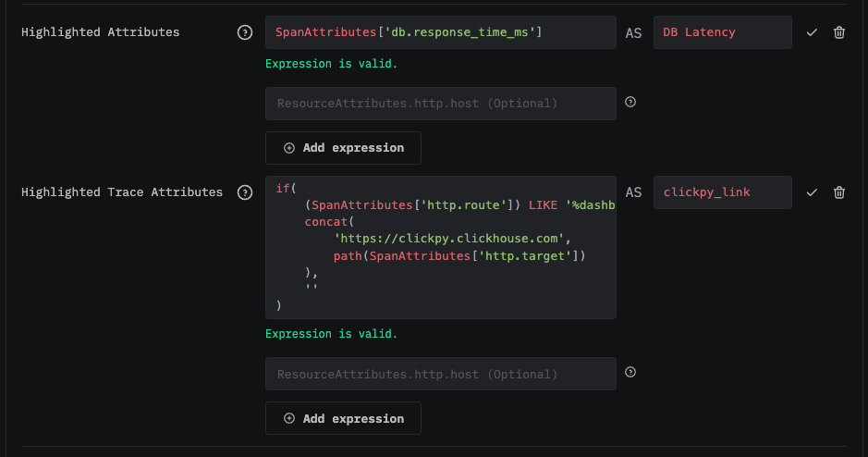Focus the db.response_time_ms expression field

440,32
